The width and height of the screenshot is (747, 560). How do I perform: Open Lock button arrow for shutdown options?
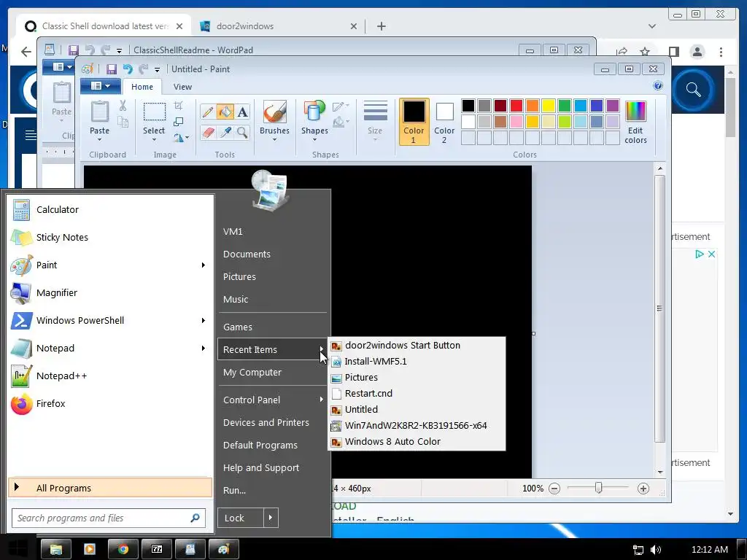pos(271,518)
